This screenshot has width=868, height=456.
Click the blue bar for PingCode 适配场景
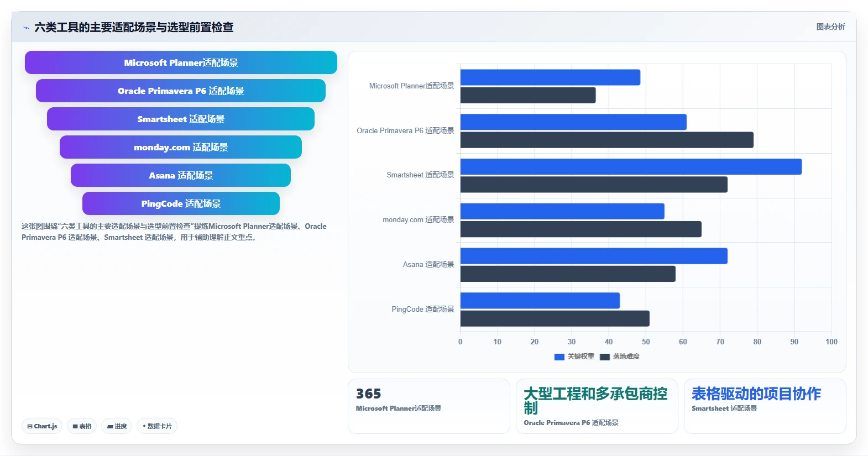click(540, 301)
